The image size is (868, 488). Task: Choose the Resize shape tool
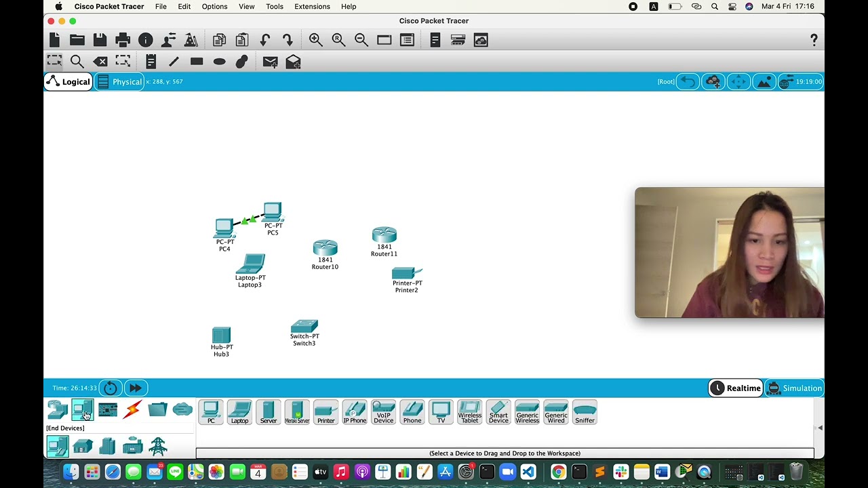[x=123, y=62]
